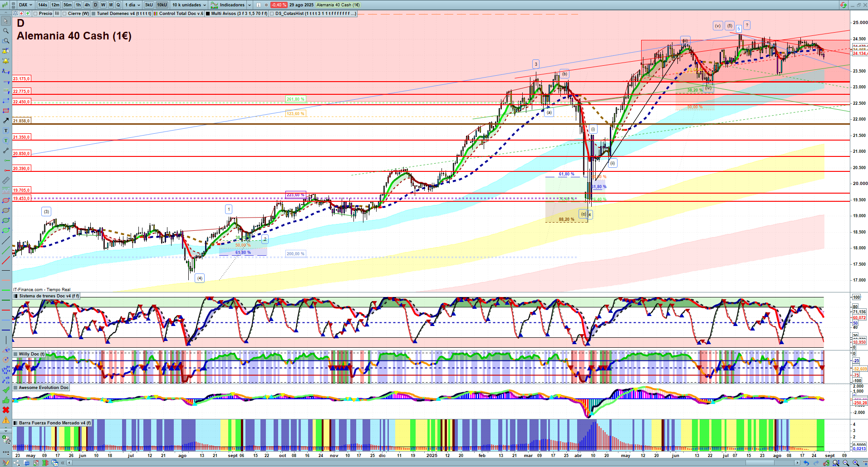Select the black arrow drawing tool
868x467 pixels.
point(6,121)
